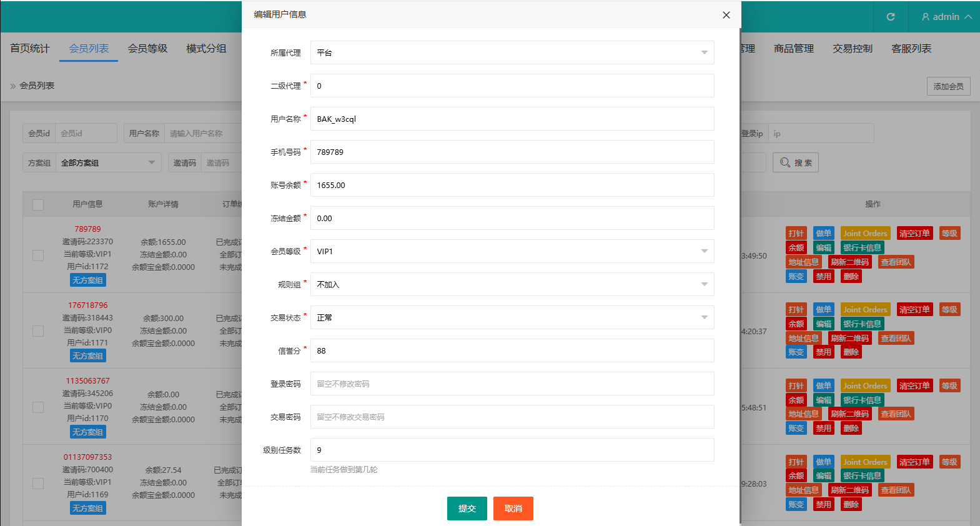Tick the select-all checkbox in table header

pos(38,205)
